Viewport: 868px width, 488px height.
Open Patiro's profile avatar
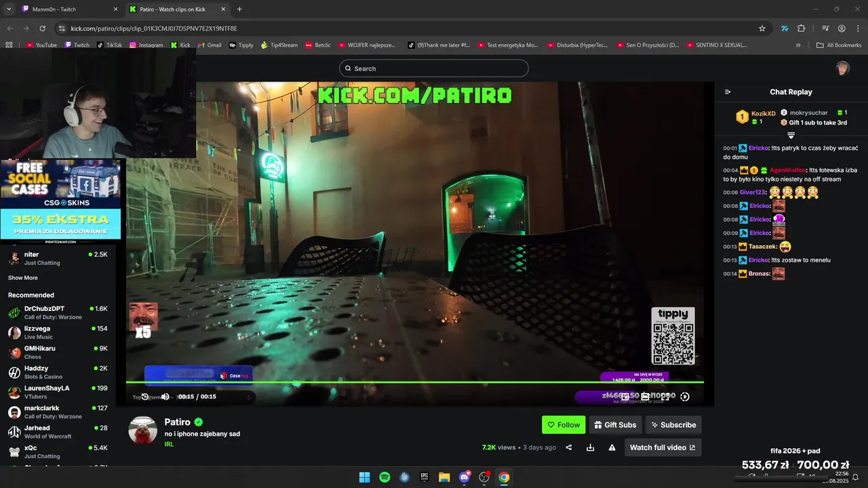(x=143, y=430)
